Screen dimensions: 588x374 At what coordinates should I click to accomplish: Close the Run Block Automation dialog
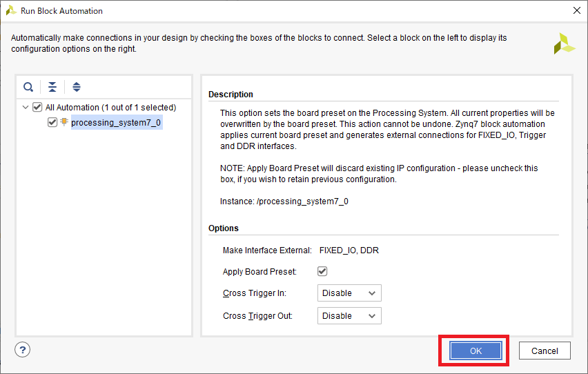coord(576,11)
